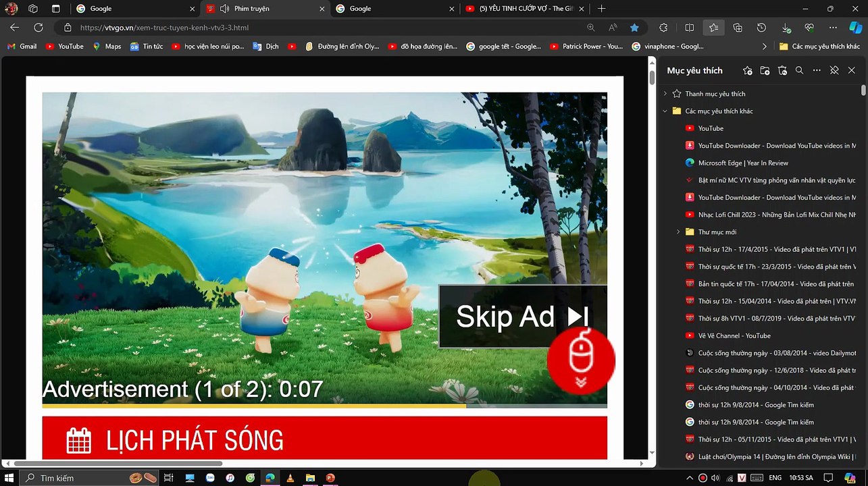The width and height of the screenshot is (868, 486).
Task: Open Thời sự 8h VTV1 08/7/2019 favorite
Action: click(770, 318)
